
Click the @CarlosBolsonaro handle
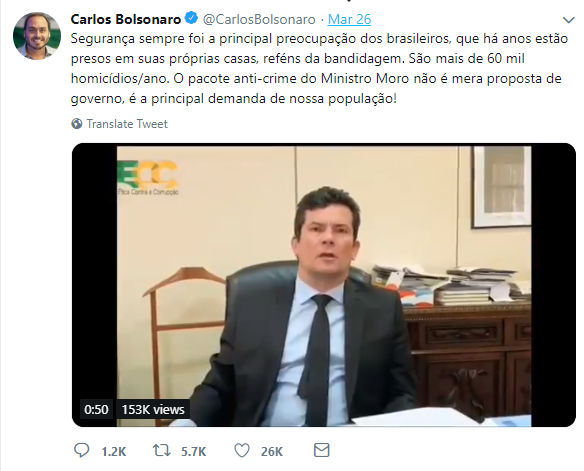tap(259, 19)
